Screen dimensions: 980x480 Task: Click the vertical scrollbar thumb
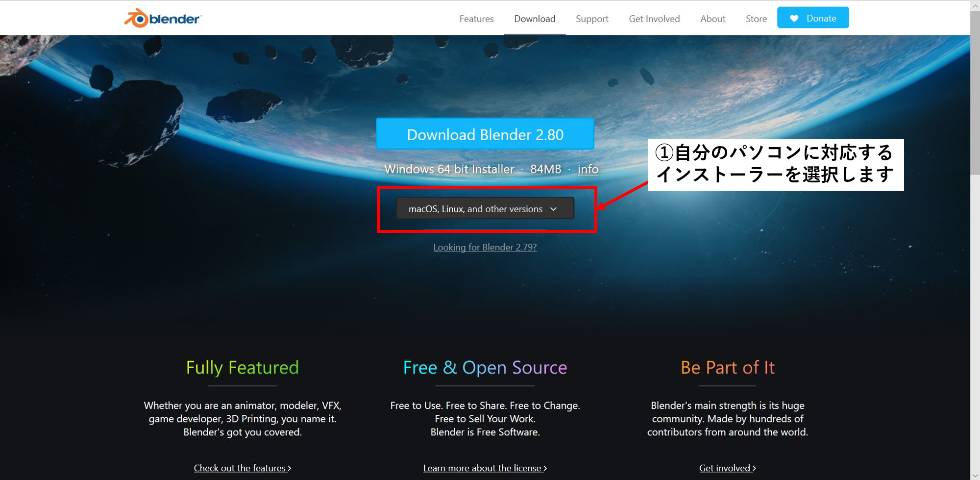pos(975,93)
